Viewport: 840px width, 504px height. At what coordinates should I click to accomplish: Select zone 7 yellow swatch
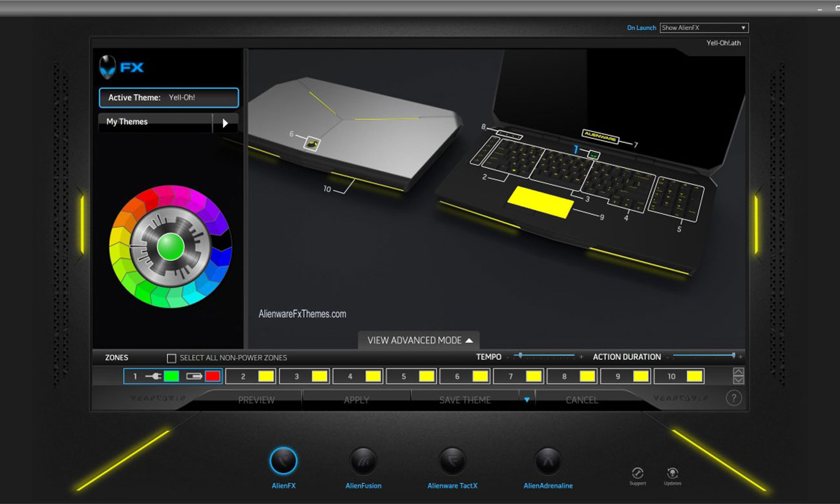(x=534, y=376)
